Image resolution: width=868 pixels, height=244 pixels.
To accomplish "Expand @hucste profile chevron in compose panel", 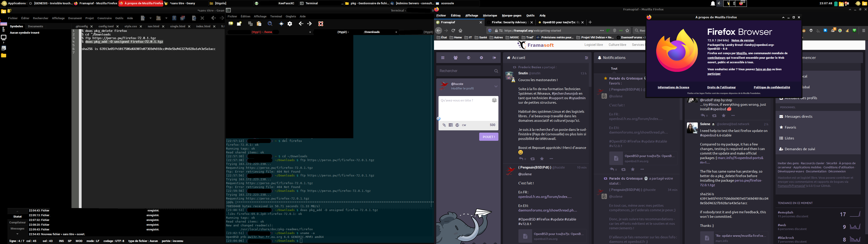I will [x=496, y=86].
